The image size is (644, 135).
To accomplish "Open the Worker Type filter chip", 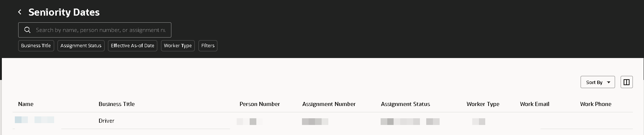I will tap(178, 46).
